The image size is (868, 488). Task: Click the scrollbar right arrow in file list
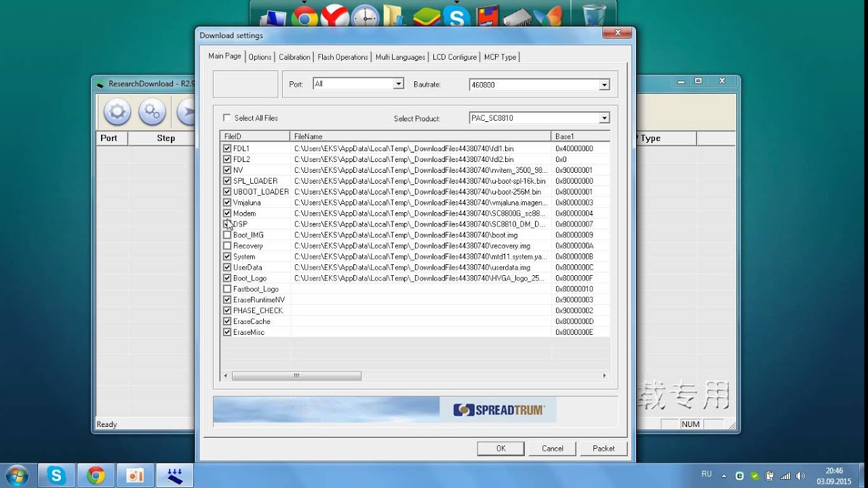[x=604, y=375]
